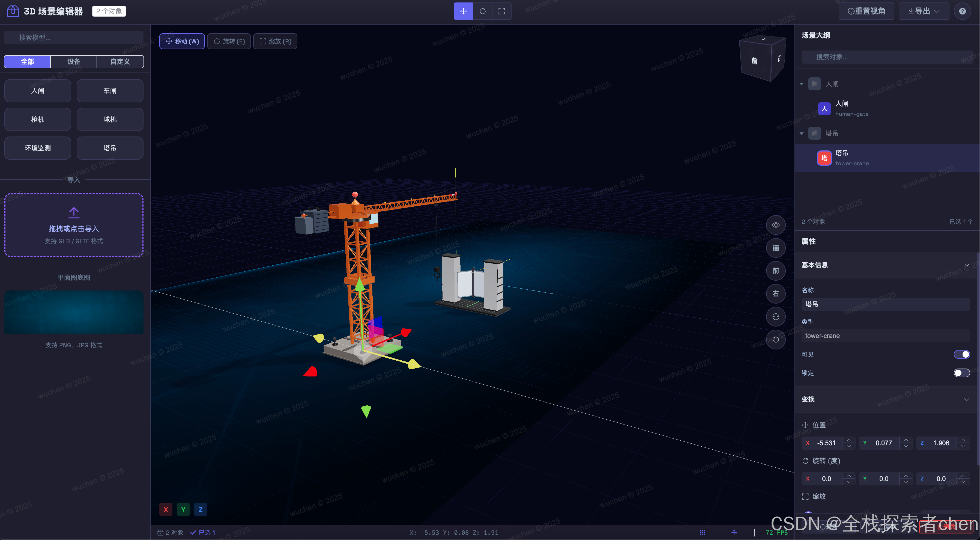Click the 重置视角 button
The image size is (980, 540).
click(x=866, y=11)
